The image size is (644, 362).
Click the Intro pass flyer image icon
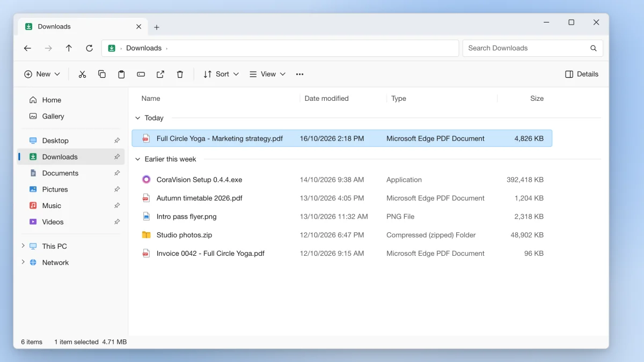pyautogui.click(x=146, y=217)
